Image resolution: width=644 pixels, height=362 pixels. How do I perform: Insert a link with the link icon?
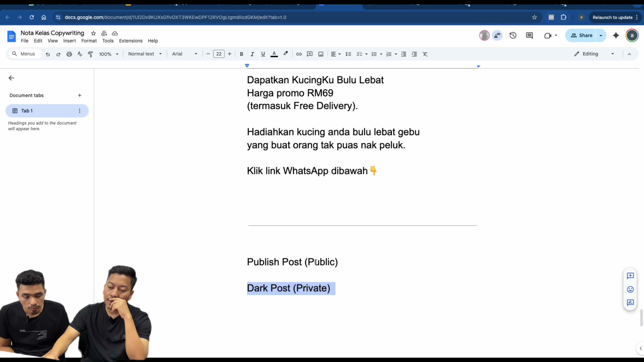pyautogui.click(x=299, y=54)
